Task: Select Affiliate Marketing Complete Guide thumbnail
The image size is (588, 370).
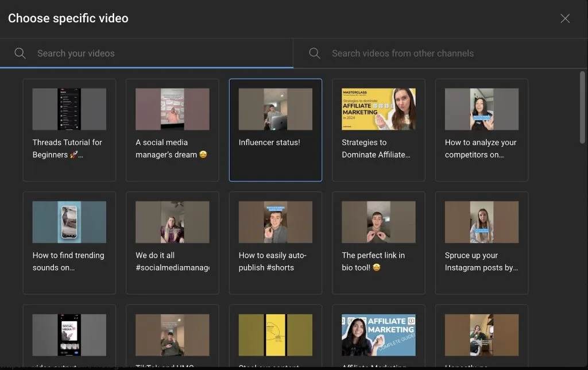Action: pos(379,335)
